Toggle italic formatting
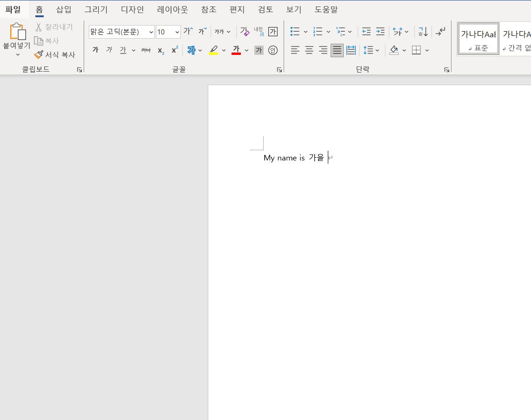 point(109,50)
